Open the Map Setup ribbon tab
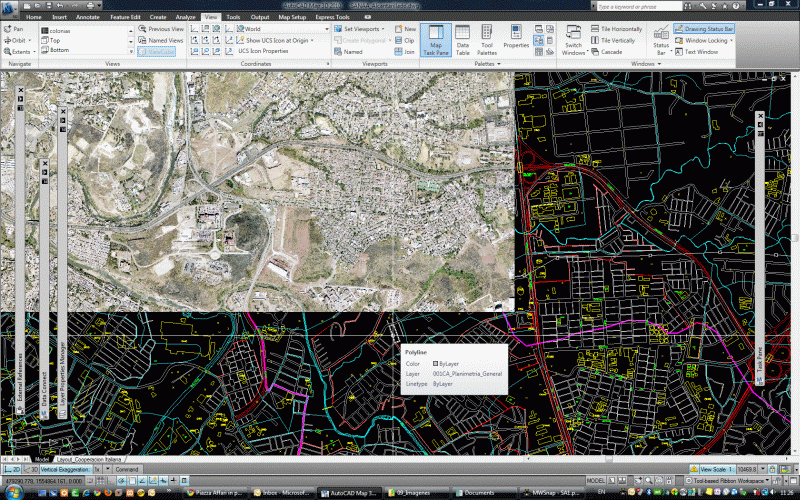The height and width of the screenshot is (500, 800). click(x=292, y=17)
